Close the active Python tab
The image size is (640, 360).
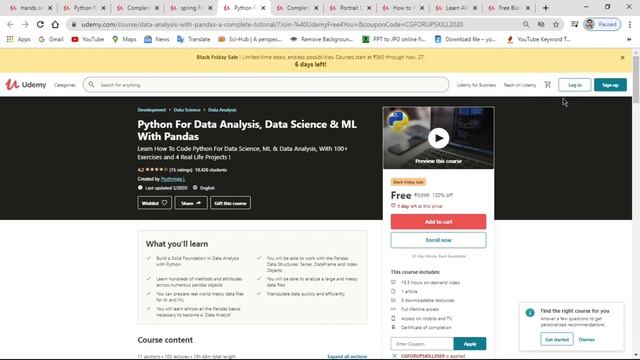coord(263,8)
